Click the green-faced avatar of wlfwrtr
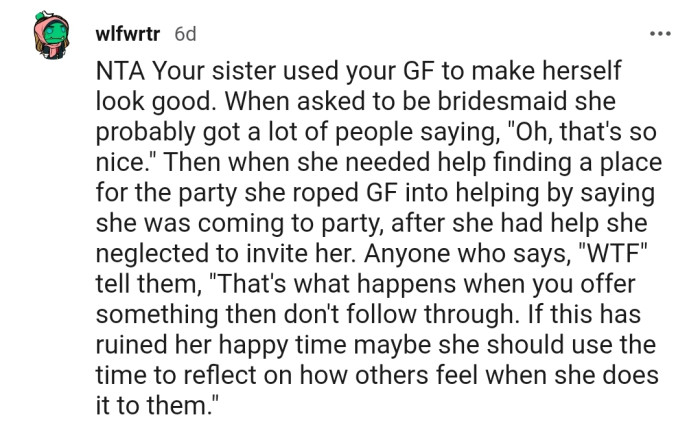 pos(51,35)
